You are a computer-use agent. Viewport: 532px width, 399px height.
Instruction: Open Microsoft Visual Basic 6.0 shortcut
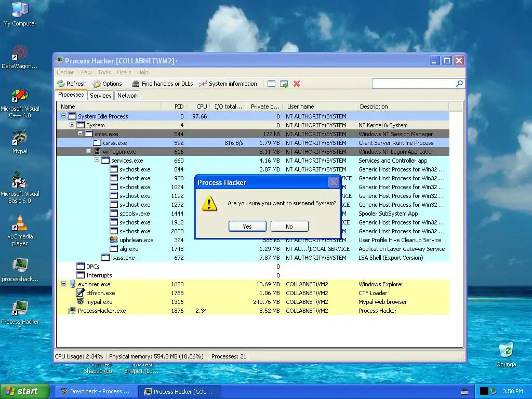20,188
